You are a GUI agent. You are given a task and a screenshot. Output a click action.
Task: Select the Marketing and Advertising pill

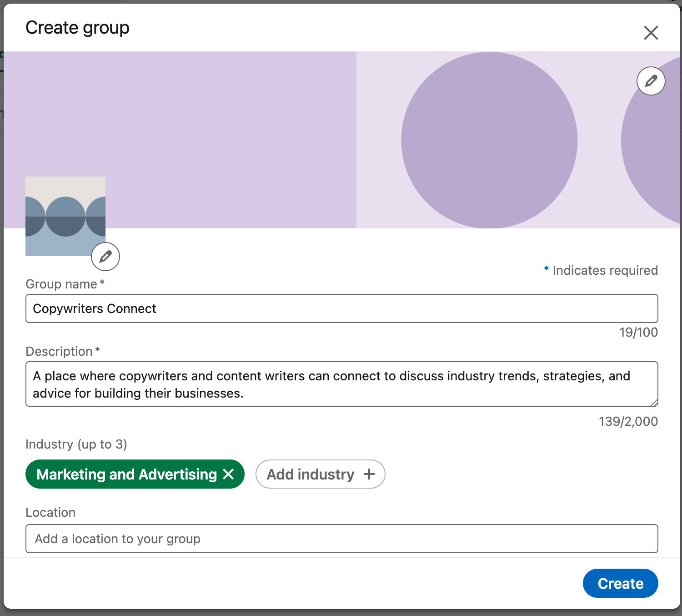pyautogui.click(x=127, y=474)
